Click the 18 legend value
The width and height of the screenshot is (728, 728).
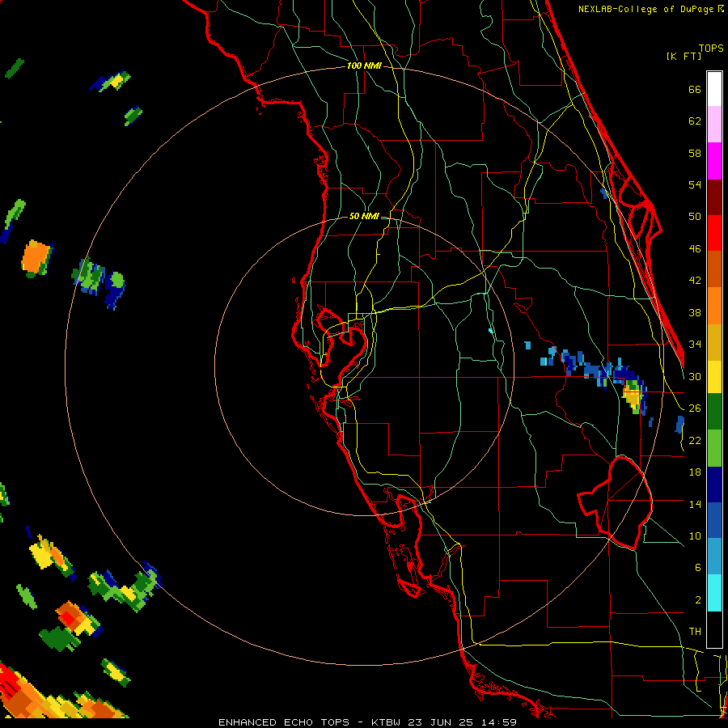695,472
